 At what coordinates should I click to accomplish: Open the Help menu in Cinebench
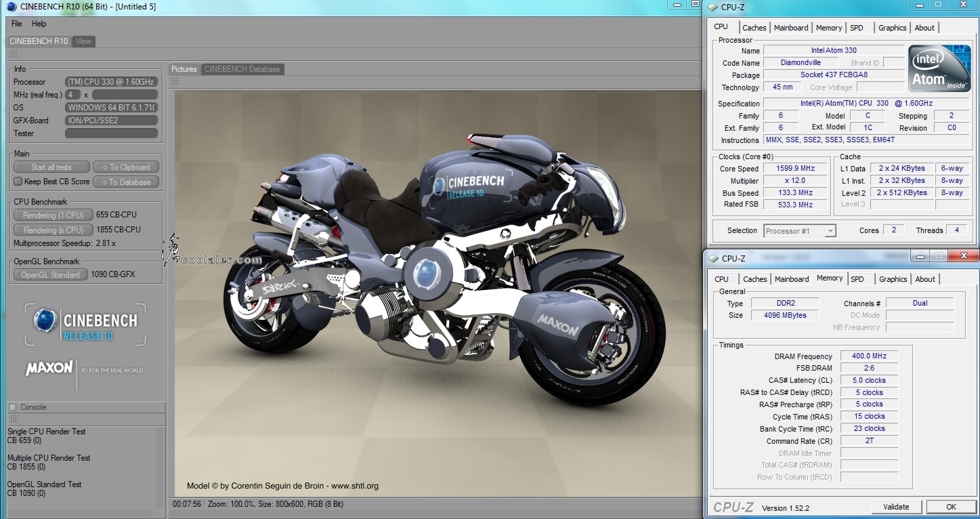click(x=39, y=24)
